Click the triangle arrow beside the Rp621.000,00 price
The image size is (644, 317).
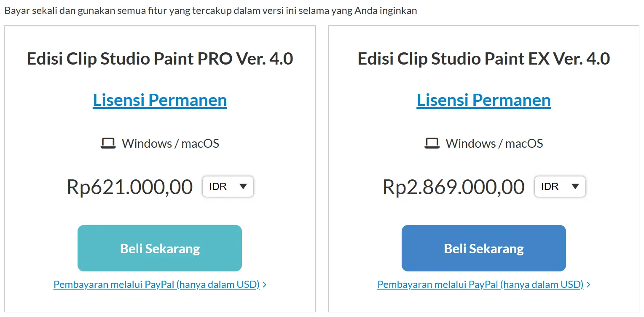[x=243, y=186]
